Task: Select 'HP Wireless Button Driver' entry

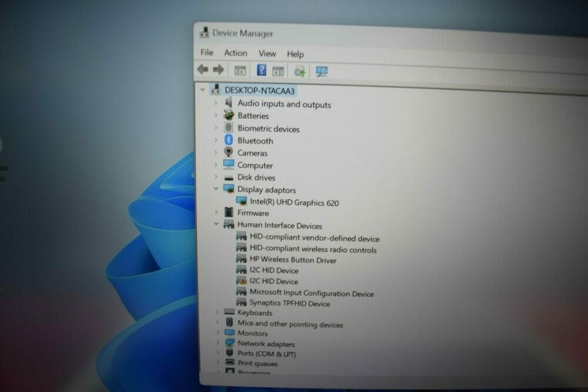Action: point(293,260)
